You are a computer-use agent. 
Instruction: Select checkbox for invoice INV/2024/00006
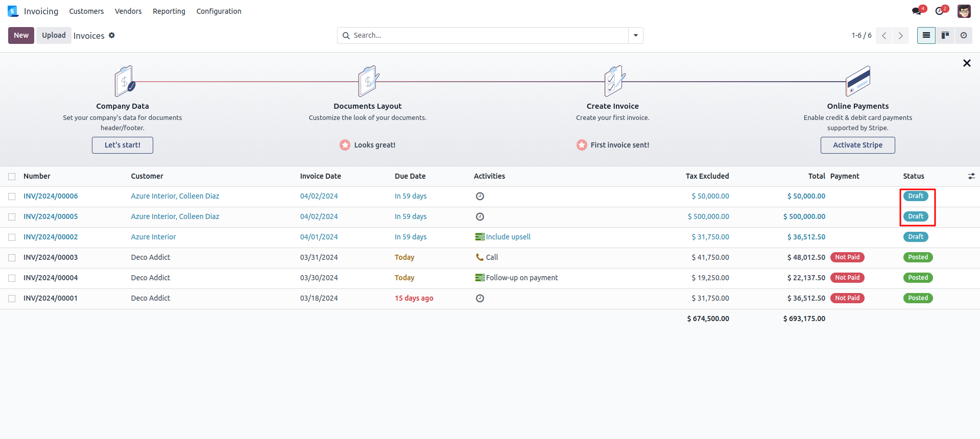click(12, 197)
